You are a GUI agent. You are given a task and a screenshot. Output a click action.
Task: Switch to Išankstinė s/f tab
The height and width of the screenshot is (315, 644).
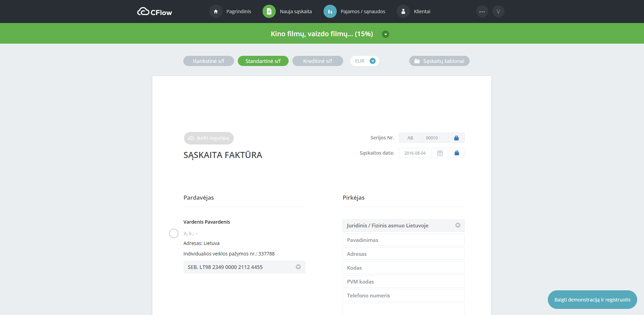[x=209, y=61]
